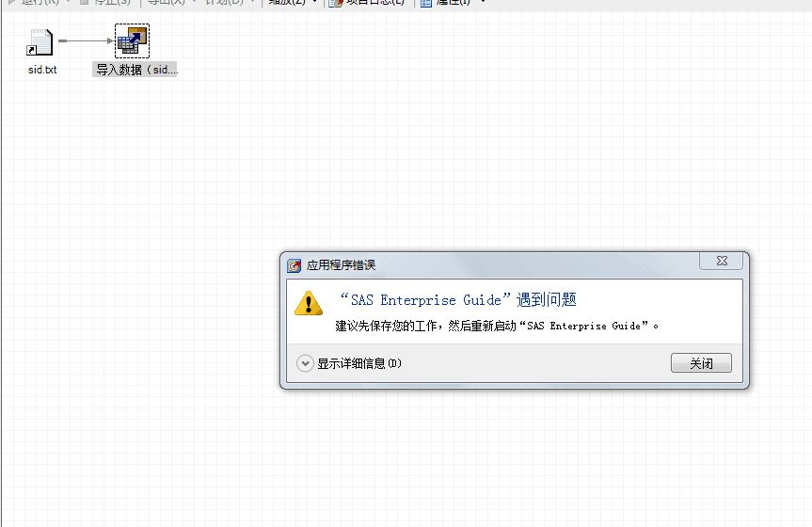
Task: Select the Import Data task node icon
Action: (132, 41)
